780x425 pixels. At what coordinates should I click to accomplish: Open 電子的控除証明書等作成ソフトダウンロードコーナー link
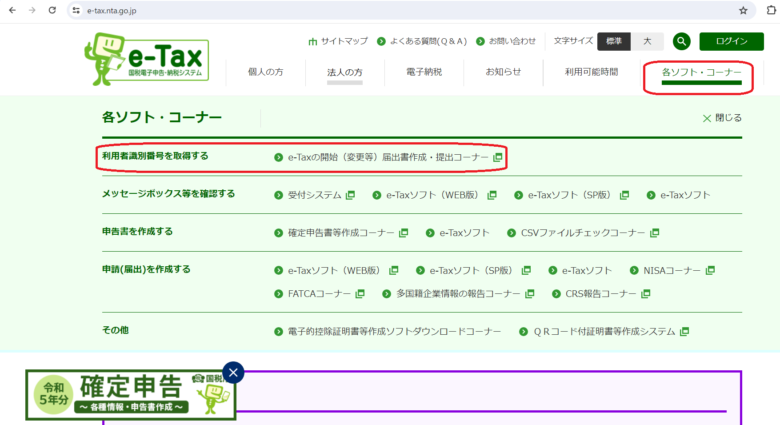[394, 332]
